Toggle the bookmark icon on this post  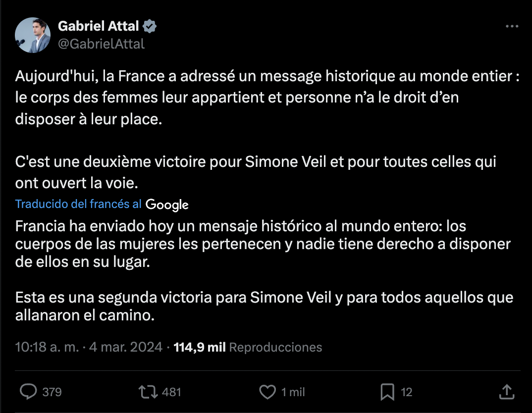pyautogui.click(x=387, y=392)
